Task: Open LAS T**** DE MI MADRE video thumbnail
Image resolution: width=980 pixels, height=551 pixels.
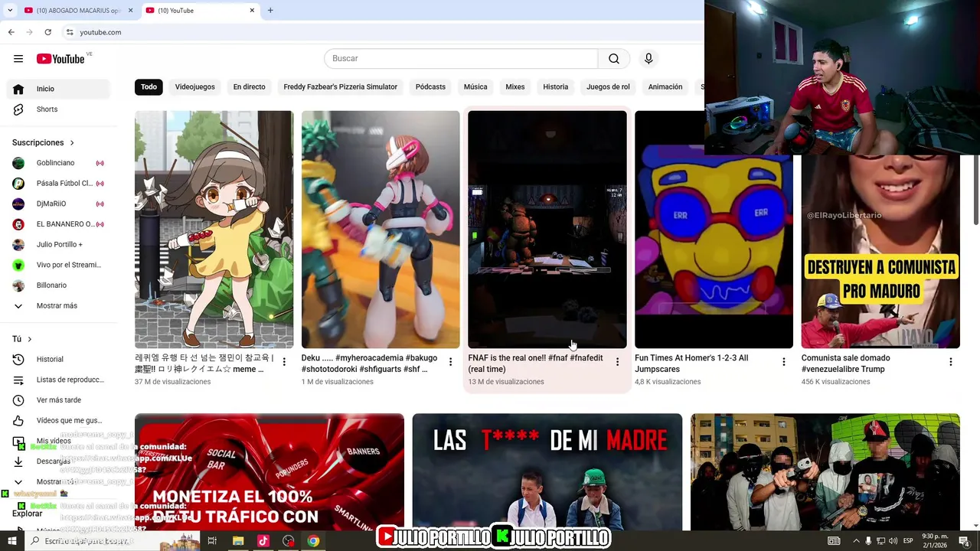Action: [547, 472]
